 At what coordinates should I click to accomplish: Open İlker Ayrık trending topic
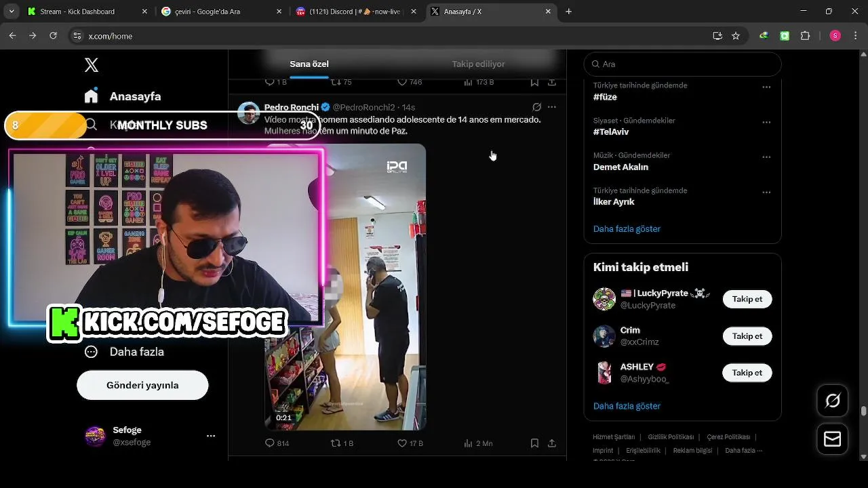(614, 202)
